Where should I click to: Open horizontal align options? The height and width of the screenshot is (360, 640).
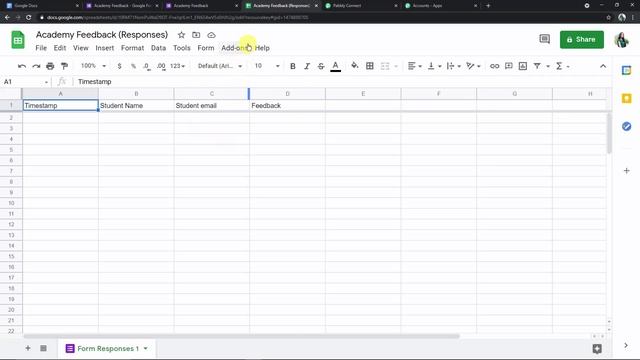pyautogui.click(x=414, y=66)
